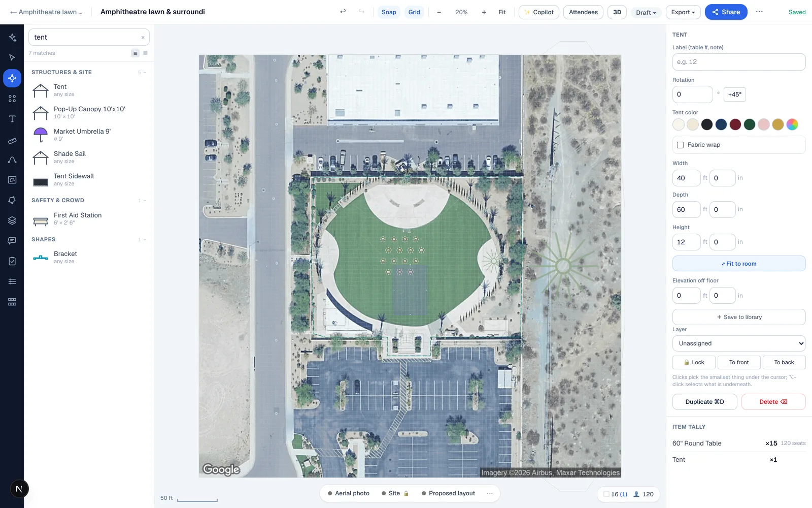Open the Attendees panel
This screenshot has width=812, height=508.
[583, 12]
